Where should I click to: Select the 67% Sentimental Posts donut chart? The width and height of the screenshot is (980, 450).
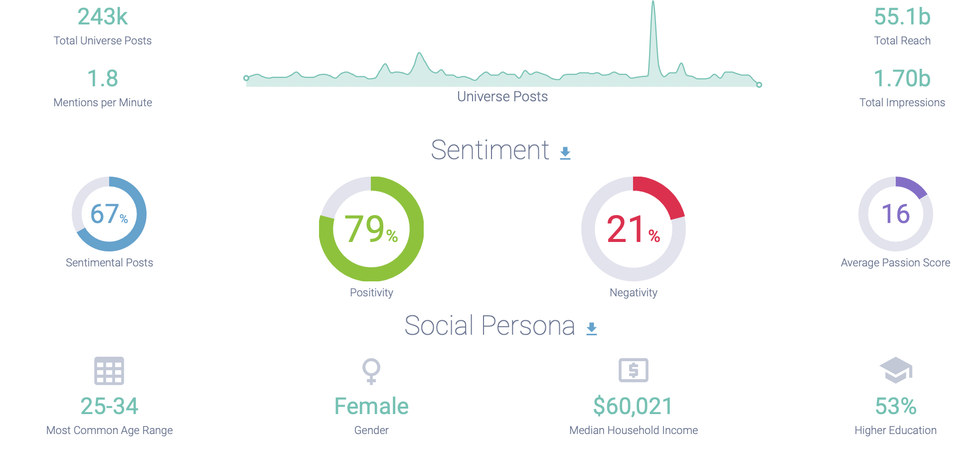coord(109,214)
